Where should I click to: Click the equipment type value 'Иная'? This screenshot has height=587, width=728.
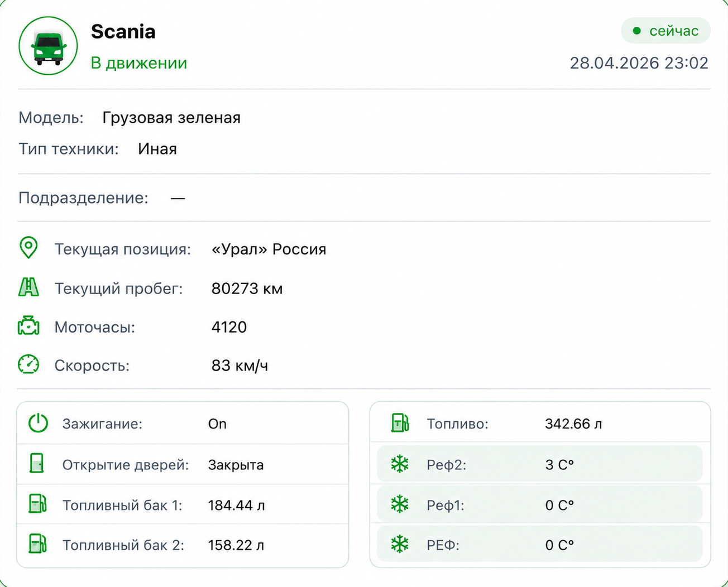coord(157,149)
